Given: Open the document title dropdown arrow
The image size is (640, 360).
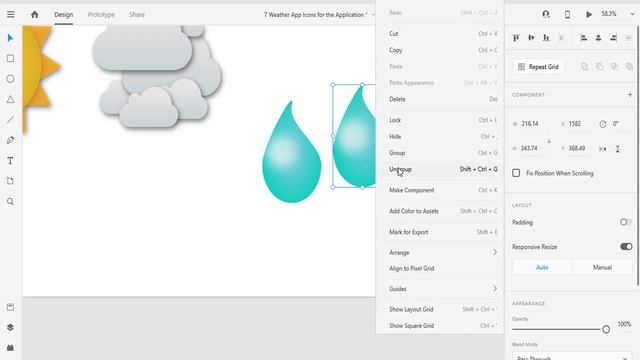Looking at the screenshot, I should pos(373,15).
